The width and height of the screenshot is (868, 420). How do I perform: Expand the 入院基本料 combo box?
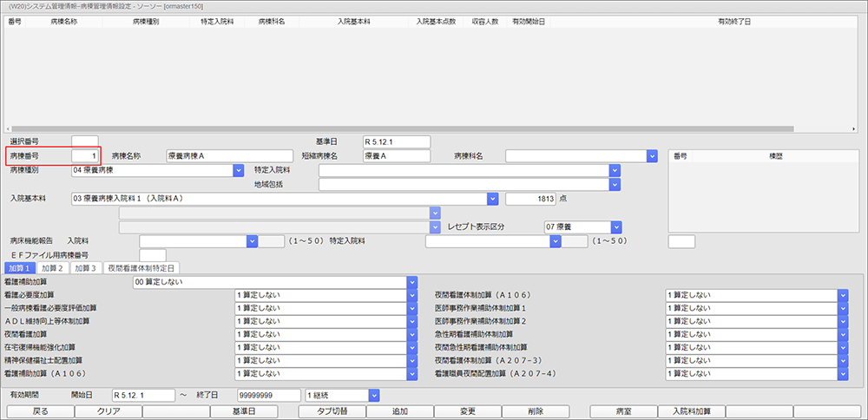[492, 199]
